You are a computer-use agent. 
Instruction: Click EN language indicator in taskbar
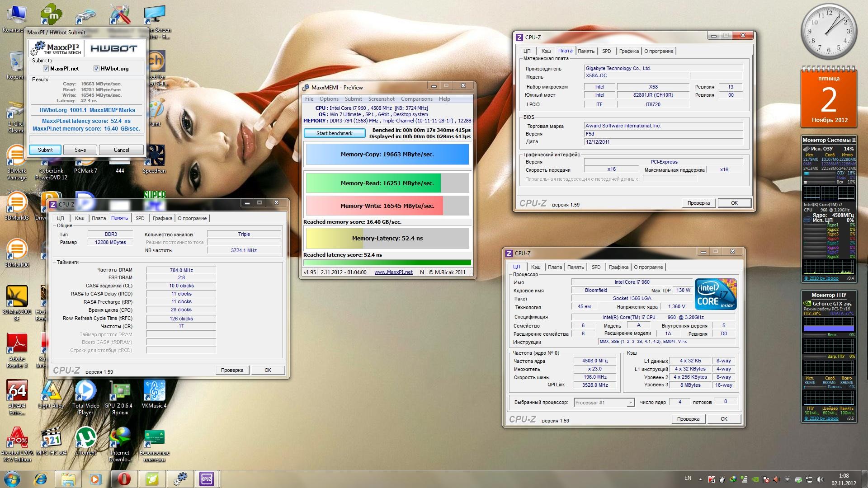688,478
